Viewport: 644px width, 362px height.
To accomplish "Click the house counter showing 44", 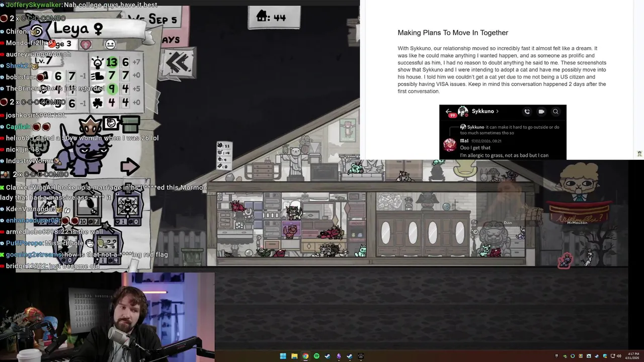I will pos(274,18).
